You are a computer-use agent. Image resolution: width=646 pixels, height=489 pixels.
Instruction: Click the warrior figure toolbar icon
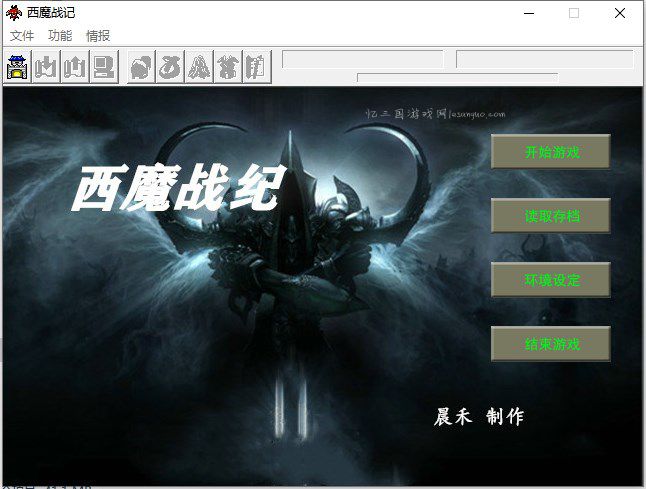228,67
